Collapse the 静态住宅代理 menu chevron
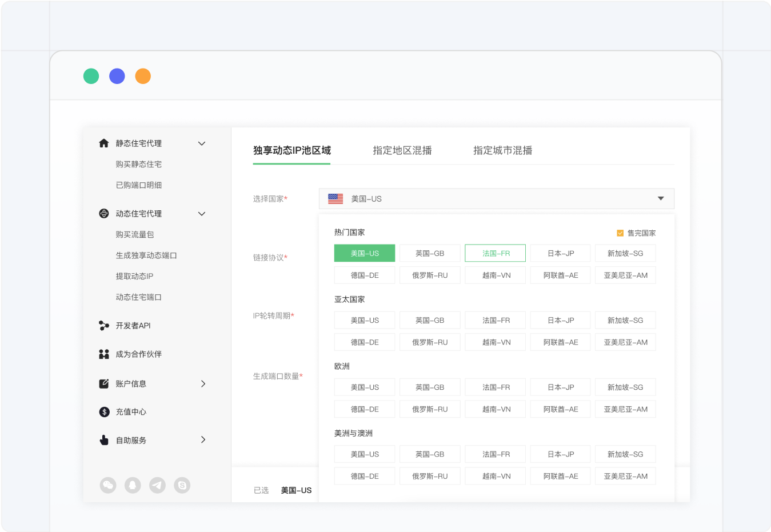Viewport: 771px width, 532px height. [202, 143]
